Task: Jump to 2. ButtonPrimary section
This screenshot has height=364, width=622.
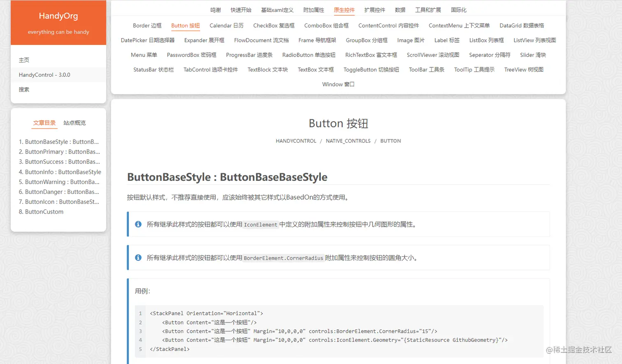Action: [59, 152]
